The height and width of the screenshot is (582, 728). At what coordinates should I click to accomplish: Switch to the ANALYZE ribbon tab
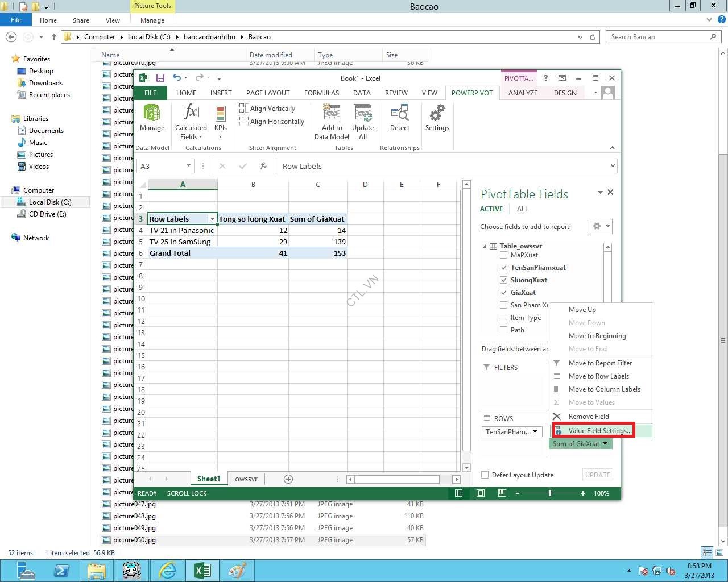tap(522, 93)
